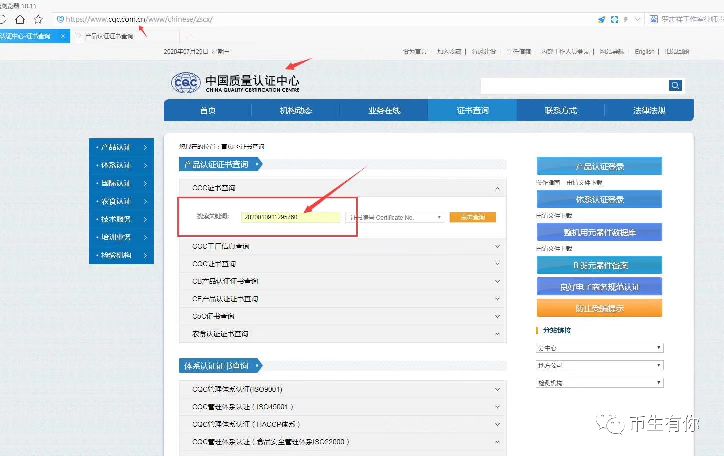Open 联系方式 in the navigation bar

pyautogui.click(x=561, y=110)
